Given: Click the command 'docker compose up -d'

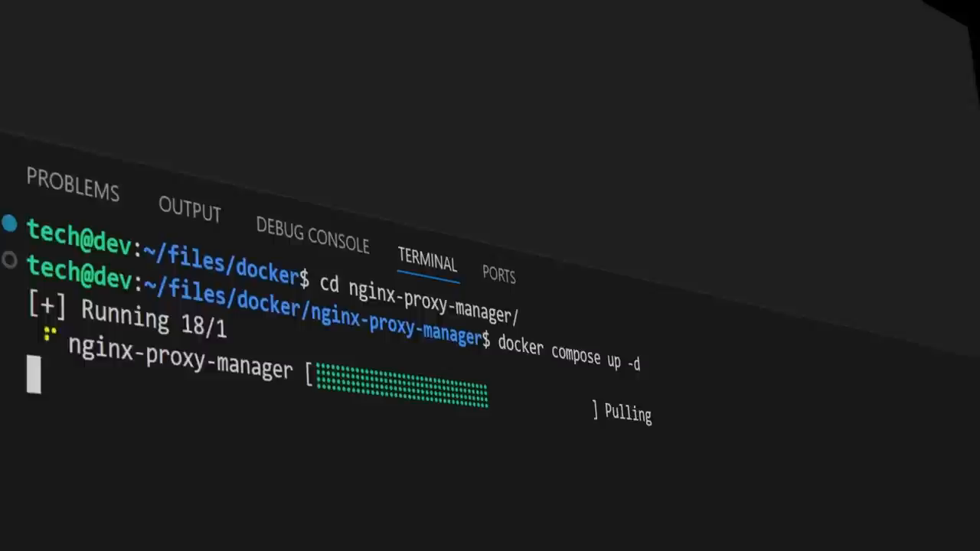Looking at the screenshot, I should click(x=569, y=353).
